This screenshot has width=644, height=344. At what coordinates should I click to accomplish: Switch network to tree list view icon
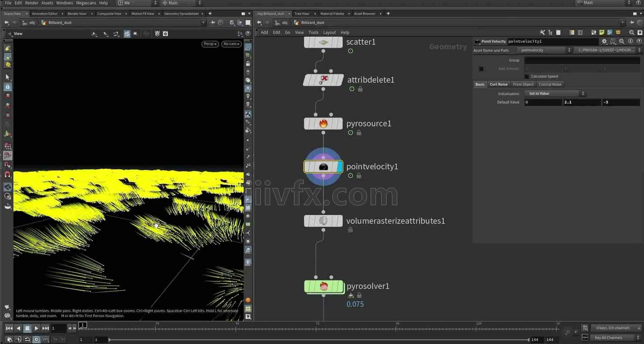coord(550,33)
